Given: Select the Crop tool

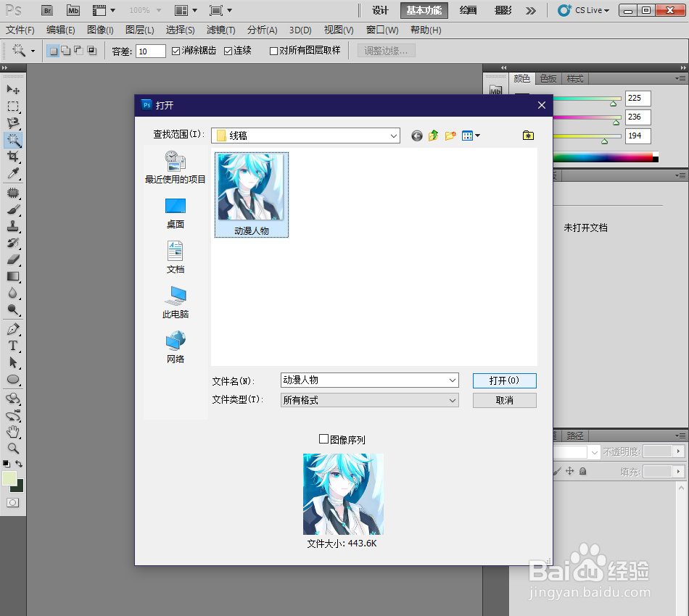Looking at the screenshot, I should point(13,157).
